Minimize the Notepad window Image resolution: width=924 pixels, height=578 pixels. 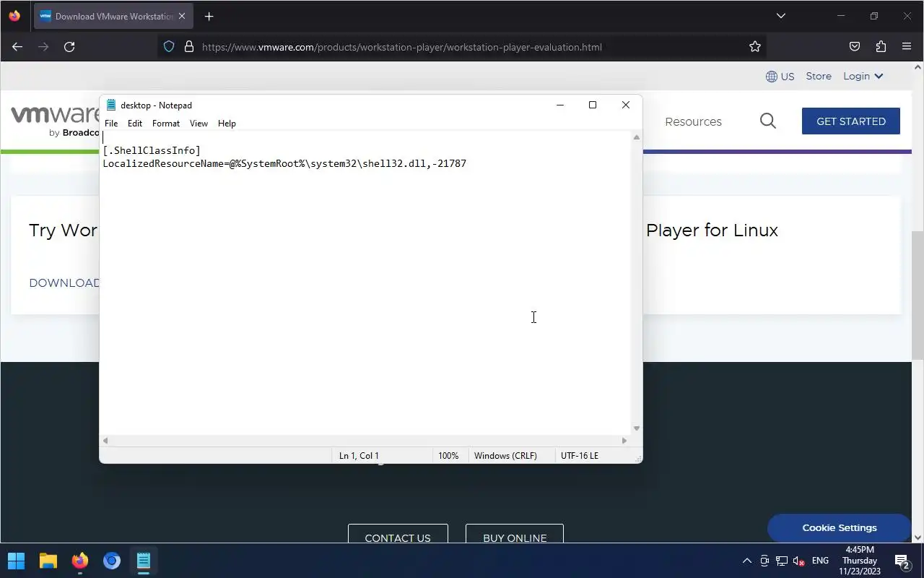pyautogui.click(x=559, y=105)
